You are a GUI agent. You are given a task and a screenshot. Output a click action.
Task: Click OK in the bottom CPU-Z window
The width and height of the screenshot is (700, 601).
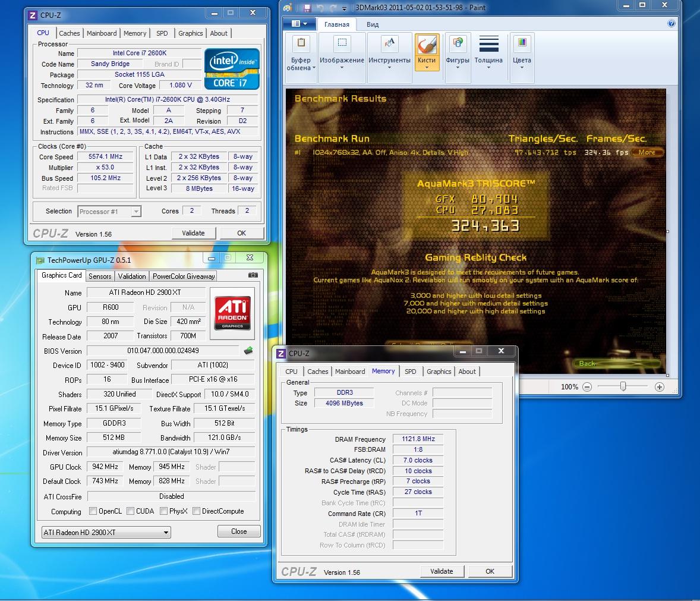point(490,571)
